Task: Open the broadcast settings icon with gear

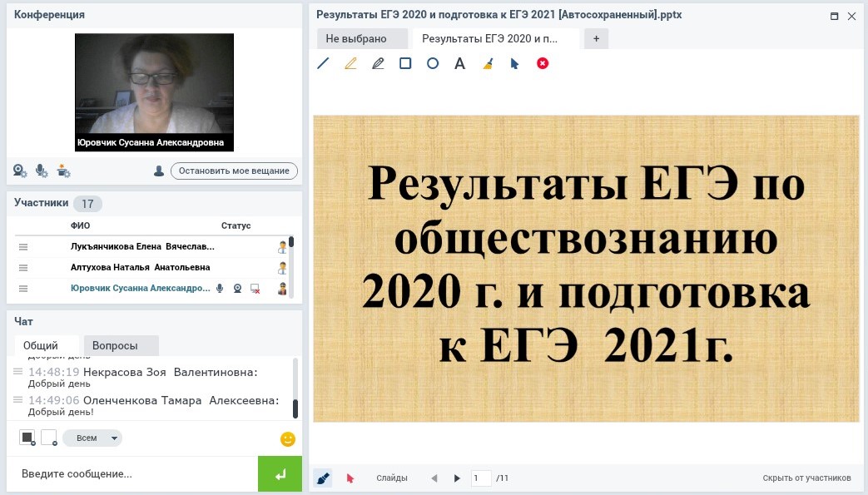Action: pos(63,171)
